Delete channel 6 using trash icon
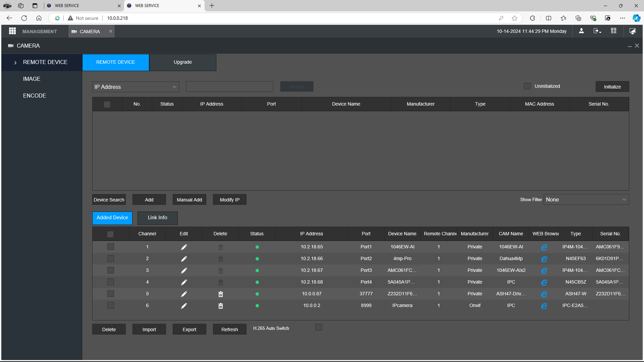The width and height of the screenshot is (644, 362). [x=221, y=306]
